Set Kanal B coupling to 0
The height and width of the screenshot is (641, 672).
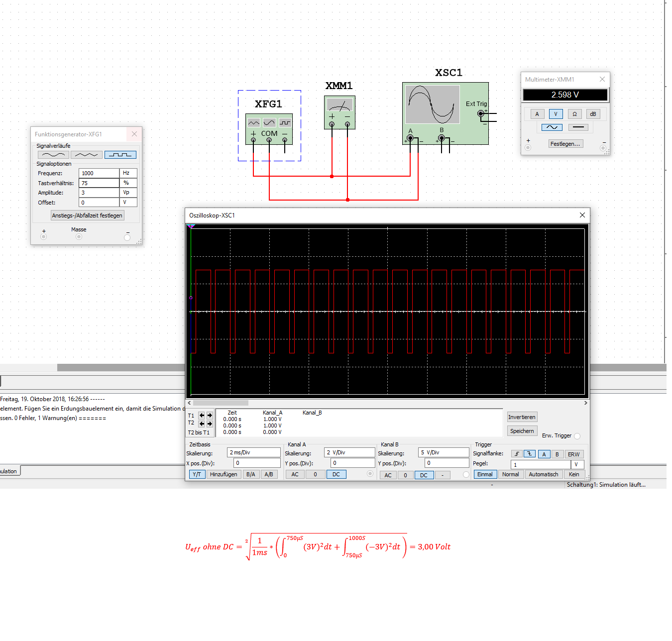point(405,475)
